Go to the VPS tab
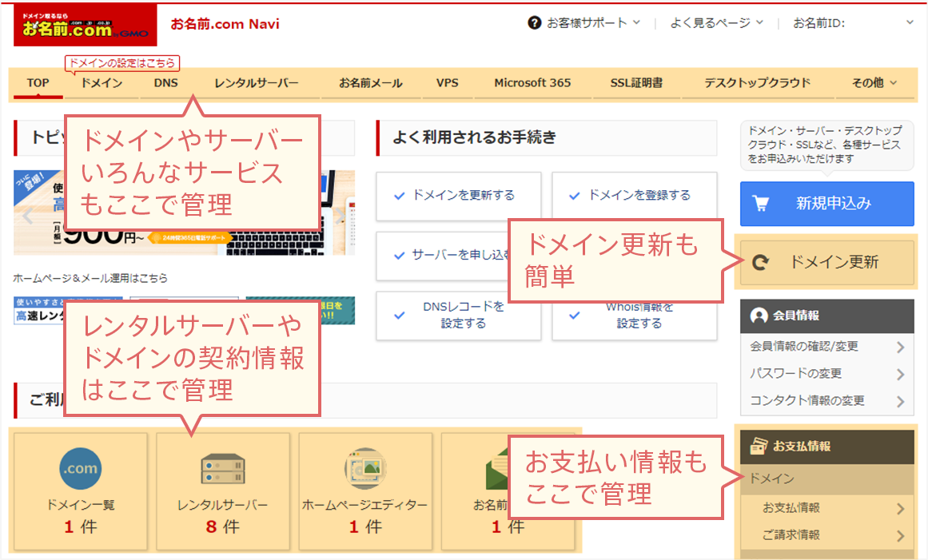 [x=448, y=83]
